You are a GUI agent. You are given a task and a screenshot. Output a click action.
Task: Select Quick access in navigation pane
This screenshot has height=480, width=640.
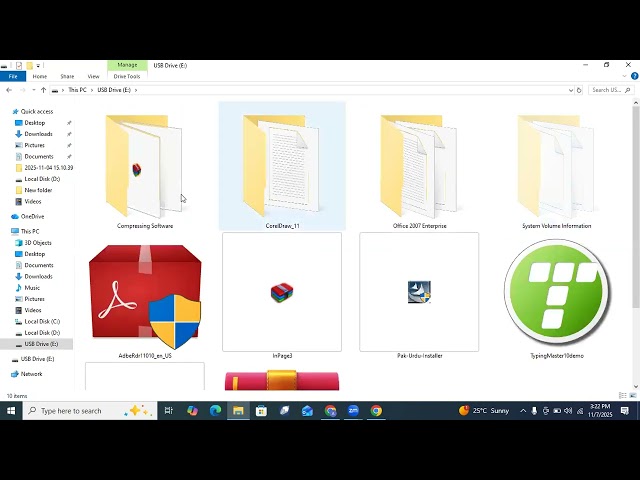pyautogui.click(x=37, y=111)
